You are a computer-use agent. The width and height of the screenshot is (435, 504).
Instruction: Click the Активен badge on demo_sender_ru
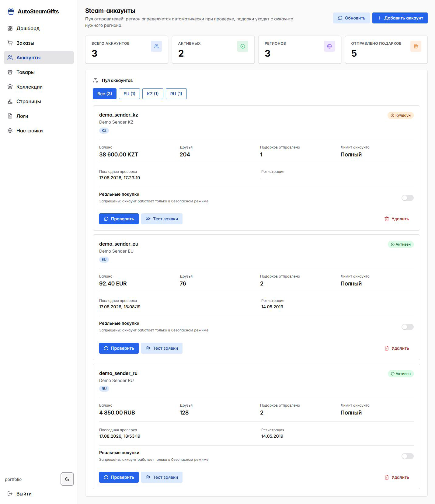point(401,374)
